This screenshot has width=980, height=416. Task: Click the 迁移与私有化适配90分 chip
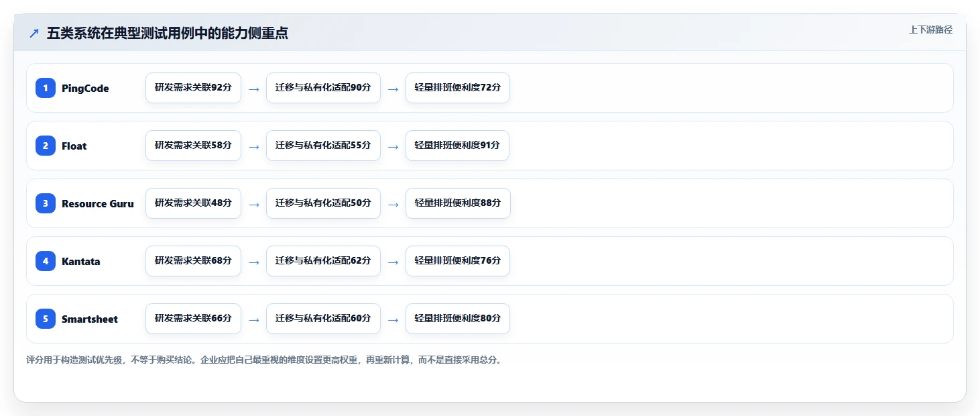point(323,88)
